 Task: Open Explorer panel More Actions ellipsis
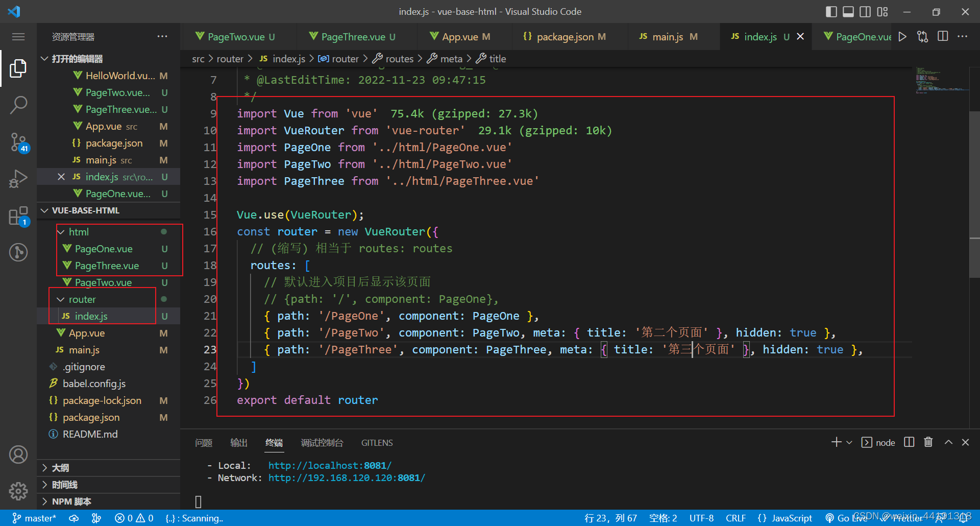pos(162,36)
